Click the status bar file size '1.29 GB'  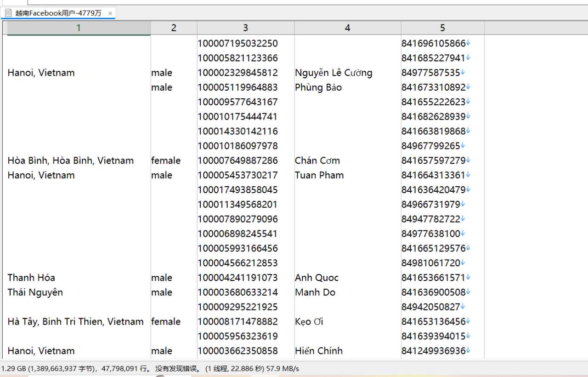coord(13,369)
